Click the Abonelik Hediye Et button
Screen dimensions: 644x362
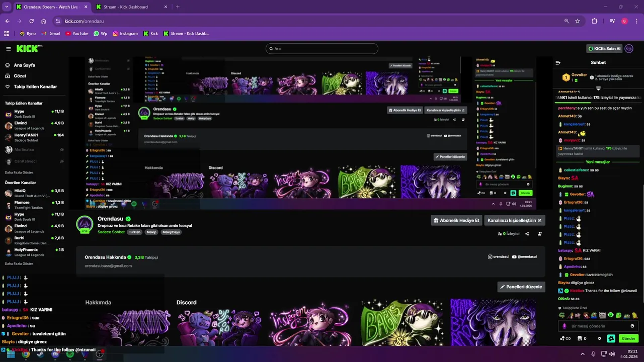pos(456,220)
